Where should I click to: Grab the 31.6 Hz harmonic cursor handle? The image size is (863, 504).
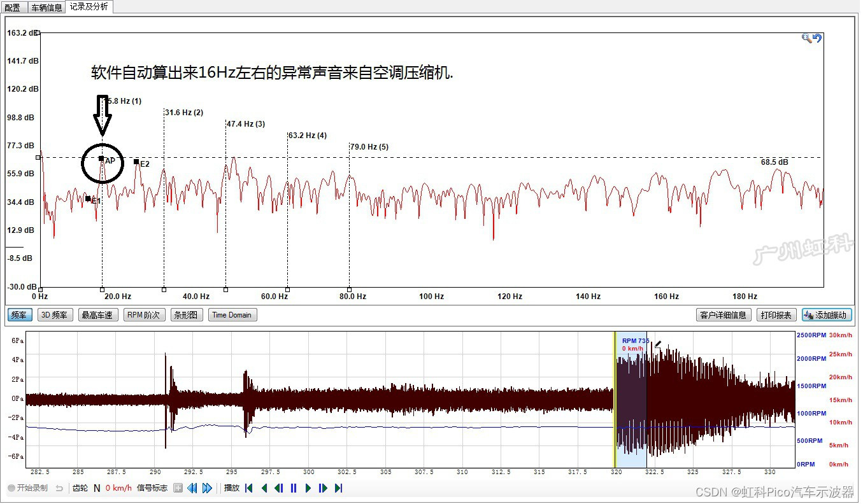164,290
